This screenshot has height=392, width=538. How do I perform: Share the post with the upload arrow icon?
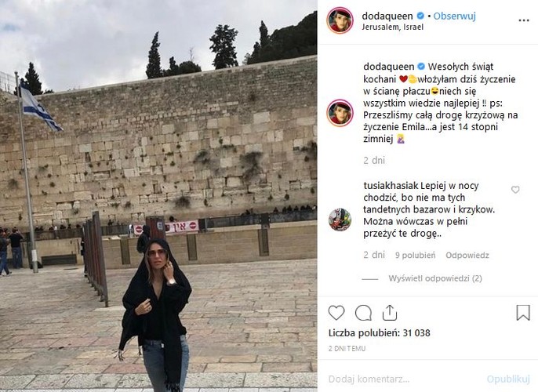point(390,313)
